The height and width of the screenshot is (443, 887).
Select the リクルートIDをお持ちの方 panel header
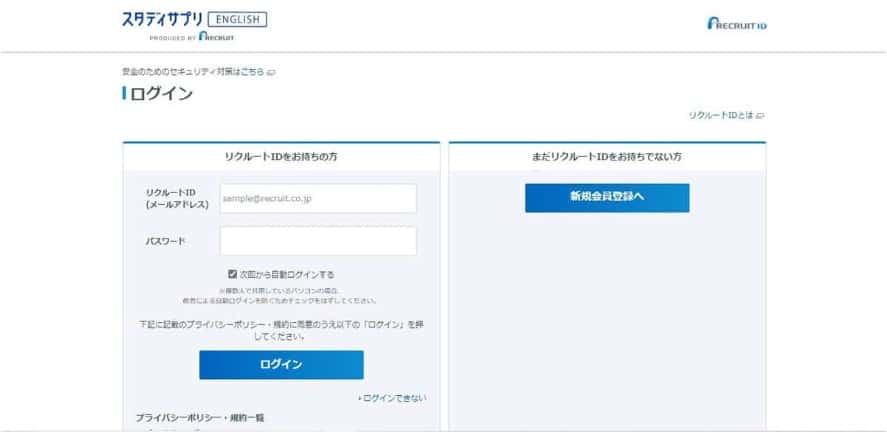[280, 157]
